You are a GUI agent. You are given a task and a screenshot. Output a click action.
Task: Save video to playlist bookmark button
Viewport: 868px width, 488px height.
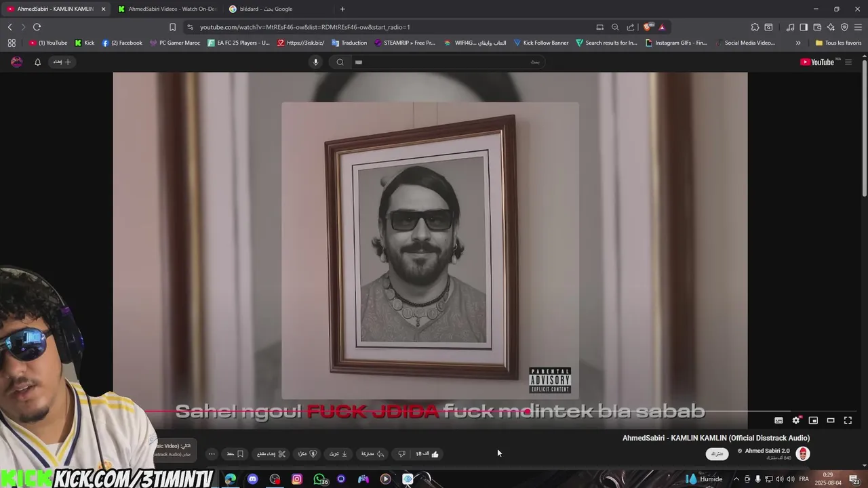click(235, 454)
